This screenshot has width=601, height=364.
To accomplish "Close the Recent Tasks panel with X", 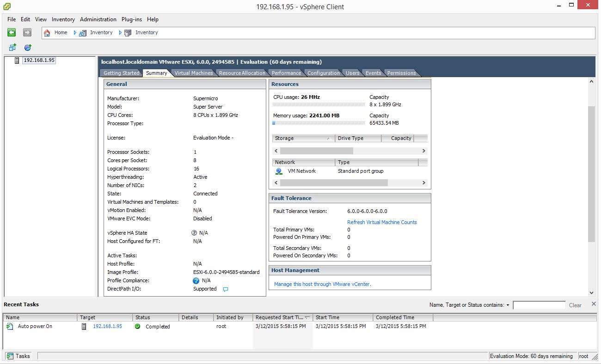I will tap(594, 304).
